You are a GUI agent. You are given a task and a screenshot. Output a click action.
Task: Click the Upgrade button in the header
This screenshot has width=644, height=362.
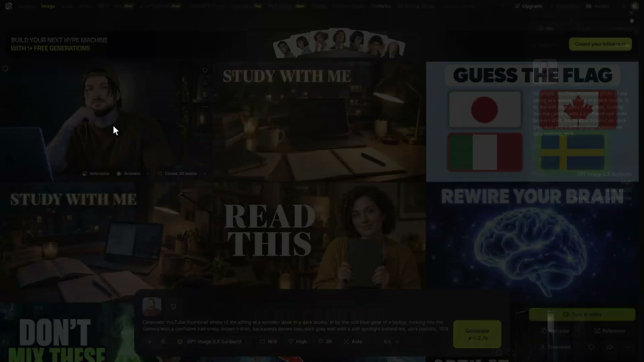[528, 6]
